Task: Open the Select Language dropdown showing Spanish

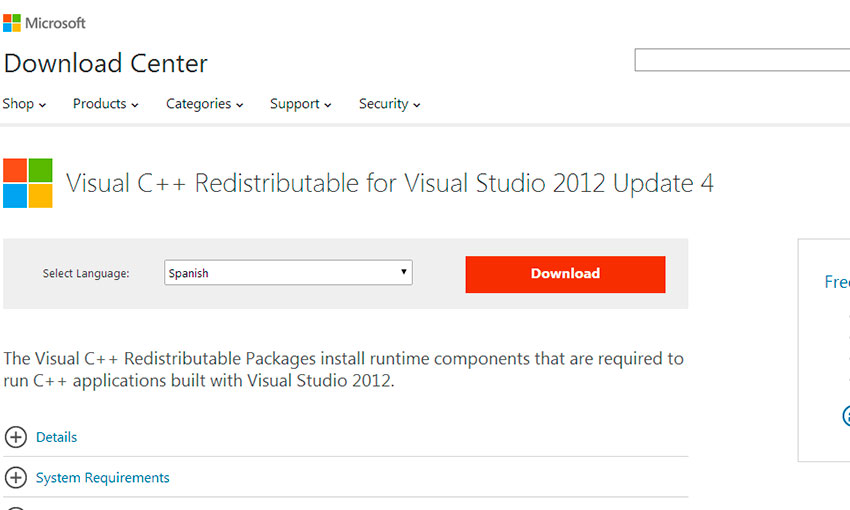Action: (x=288, y=273)
